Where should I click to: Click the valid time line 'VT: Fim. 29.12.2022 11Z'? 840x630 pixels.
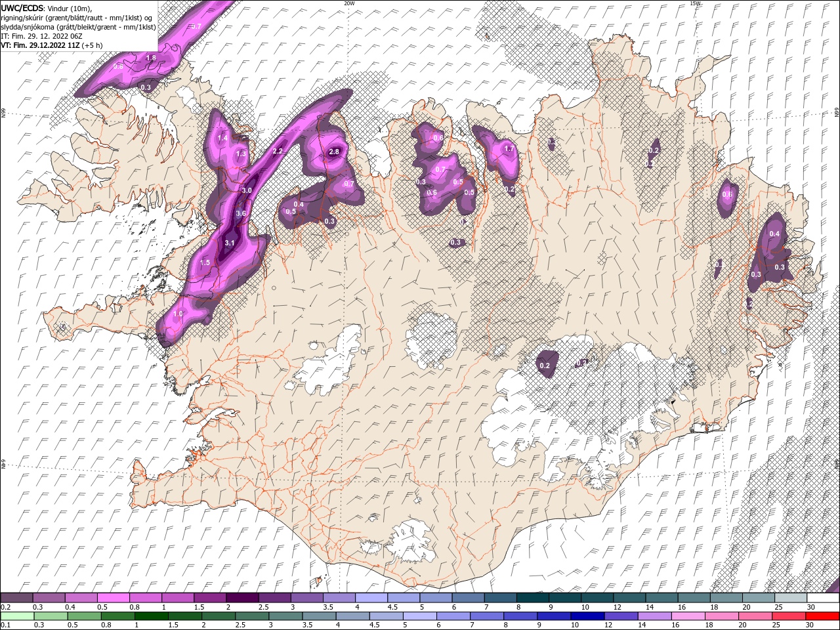(x=41, y=45)
